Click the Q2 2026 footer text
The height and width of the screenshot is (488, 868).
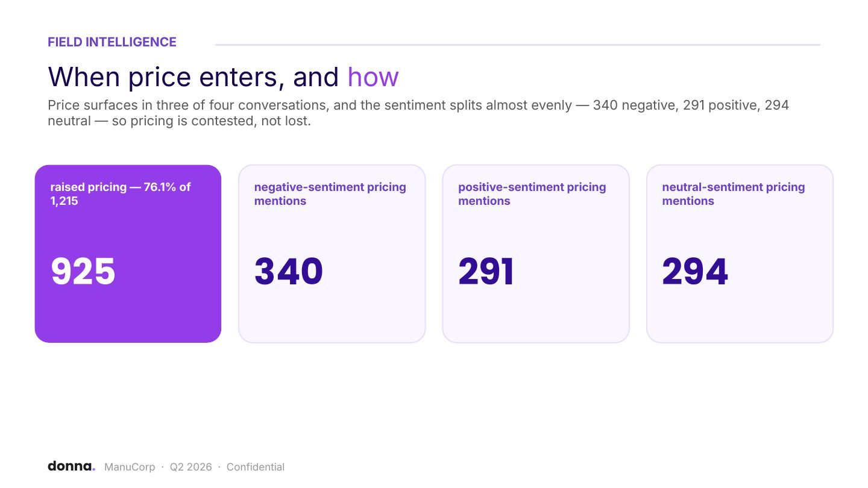[190, 467]
